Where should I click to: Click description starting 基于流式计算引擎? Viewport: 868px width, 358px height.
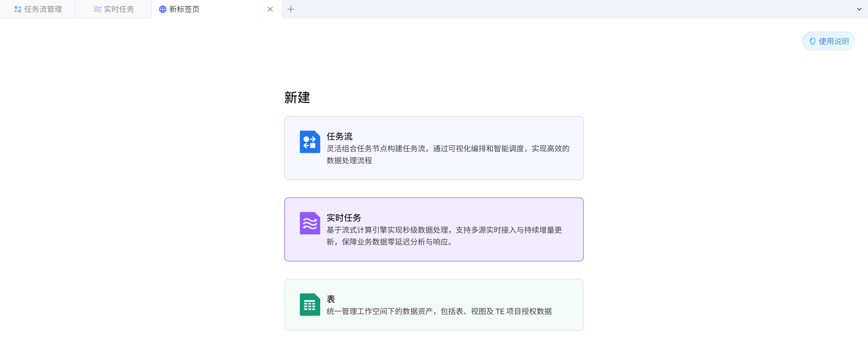click(x=444, y=236)
